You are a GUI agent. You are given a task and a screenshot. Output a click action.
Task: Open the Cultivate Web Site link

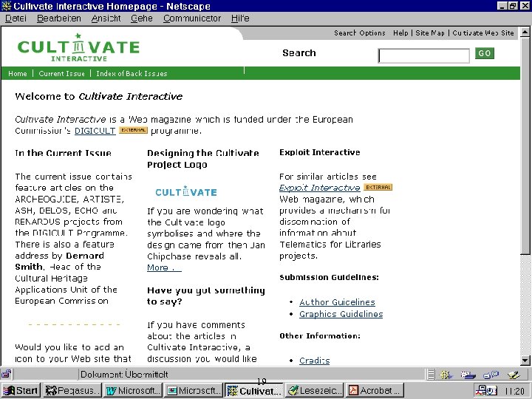(483, 33)
